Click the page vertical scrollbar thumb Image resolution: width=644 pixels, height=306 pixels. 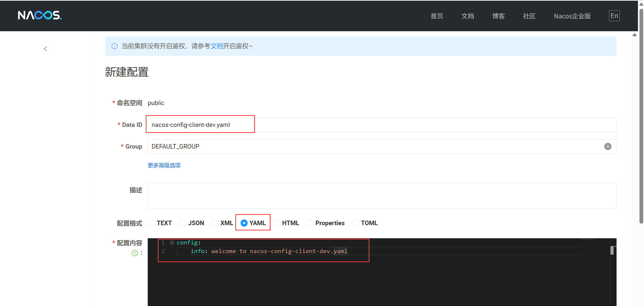[641, 116]
